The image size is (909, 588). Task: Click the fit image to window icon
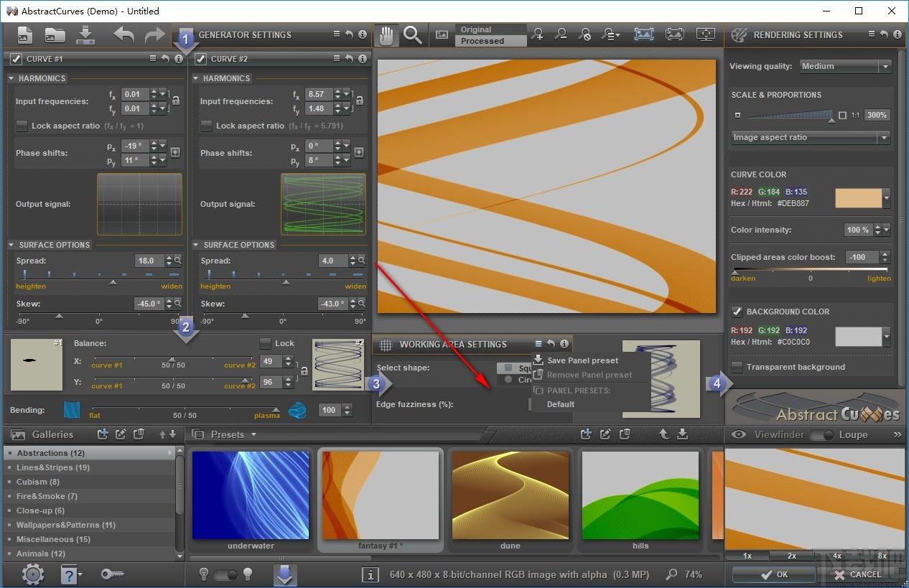tap(644, 34)
